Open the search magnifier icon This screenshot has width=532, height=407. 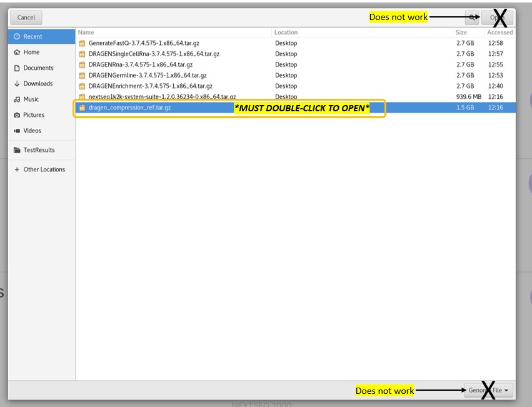[472, 18]
